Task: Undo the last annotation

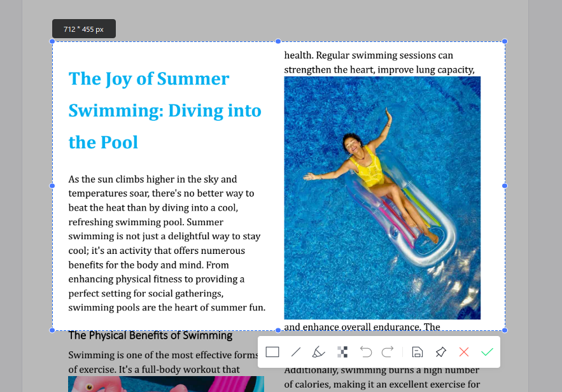Action: pyautogui.click(x=366, y=352)
